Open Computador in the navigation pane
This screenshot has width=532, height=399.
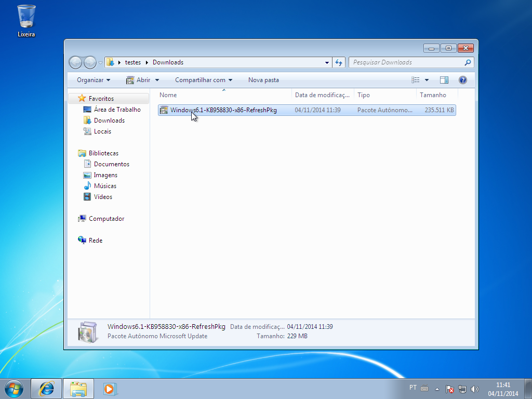(x=105, y=218)
